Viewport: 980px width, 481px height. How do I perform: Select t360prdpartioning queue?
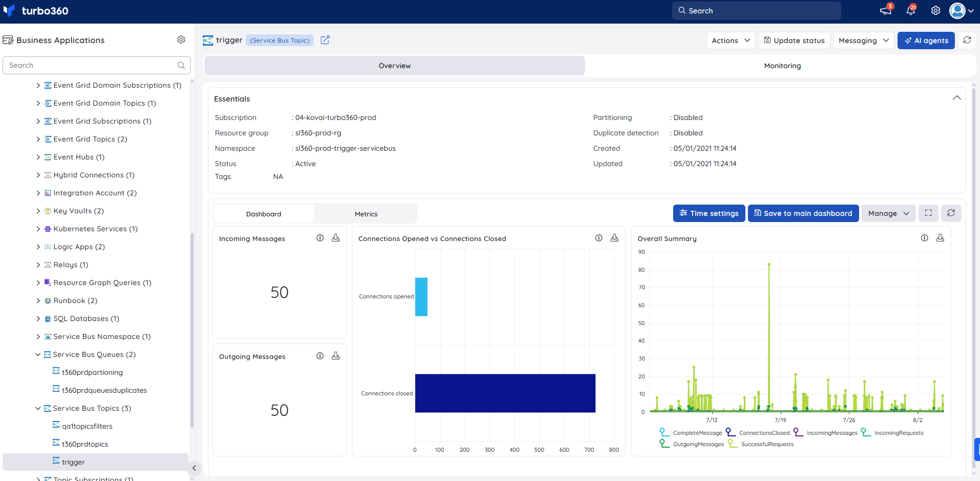[92, 372]
